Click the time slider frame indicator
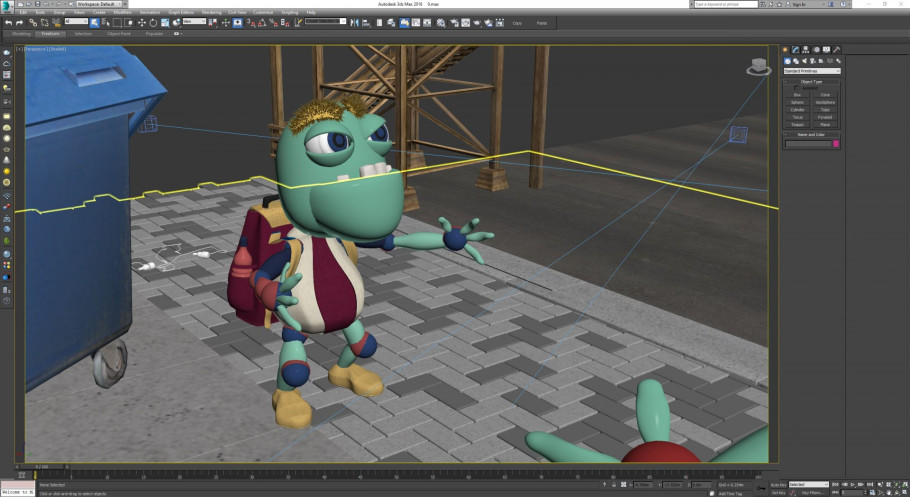910x497 pixels. pos(42,467)
